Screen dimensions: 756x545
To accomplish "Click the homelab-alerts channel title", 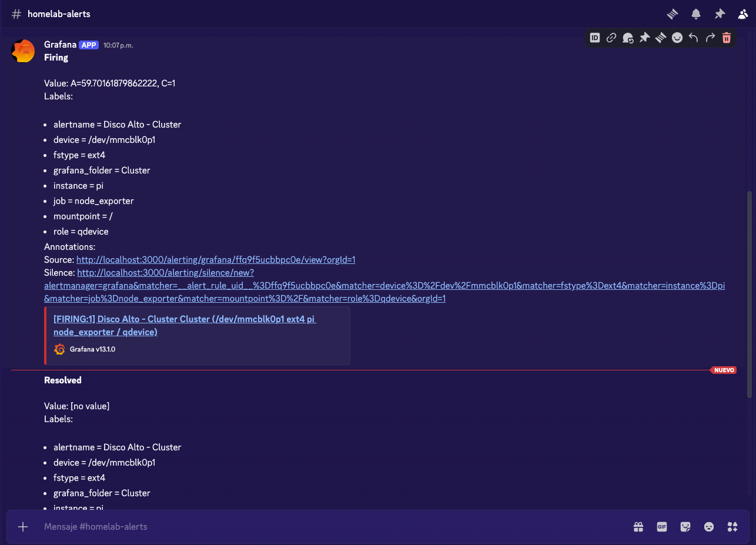I will pyautogui.click(x=59, y=14).
